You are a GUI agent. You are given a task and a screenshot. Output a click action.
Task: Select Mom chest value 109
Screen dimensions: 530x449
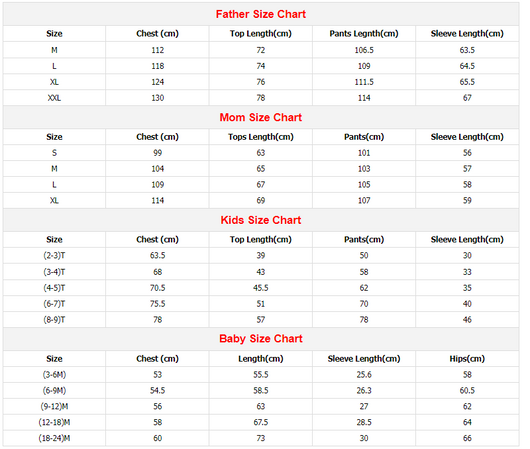(x=158, y=185)
